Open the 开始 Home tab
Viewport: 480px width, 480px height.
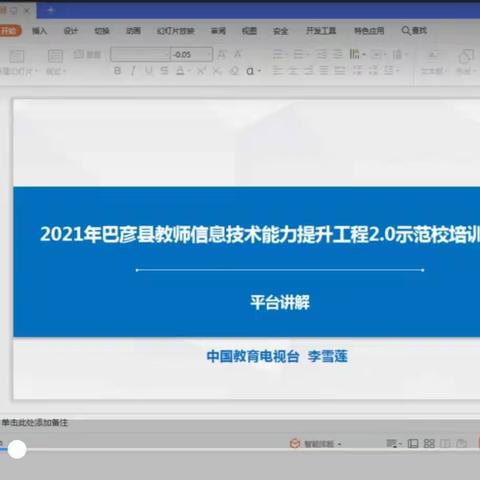[9, 31]
